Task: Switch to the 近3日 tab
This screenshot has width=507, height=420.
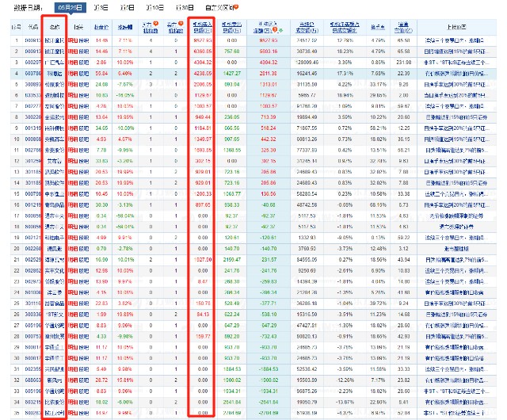Action: 101,7
